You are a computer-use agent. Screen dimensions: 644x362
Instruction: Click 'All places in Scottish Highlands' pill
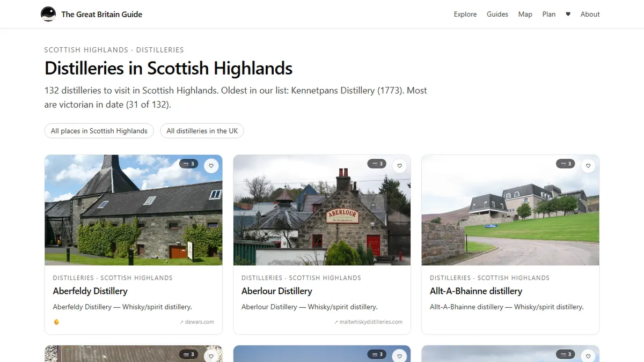tap(99, 131)
